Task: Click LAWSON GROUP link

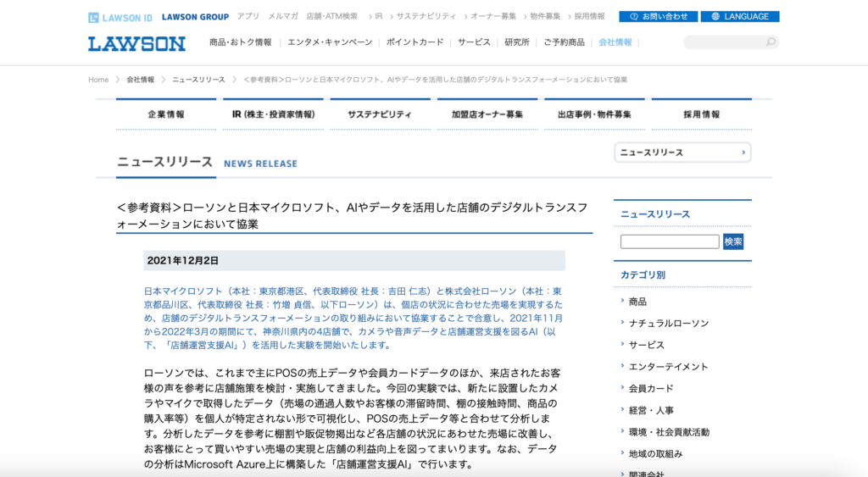Action: pyautogui.click(x=195, y=17)
